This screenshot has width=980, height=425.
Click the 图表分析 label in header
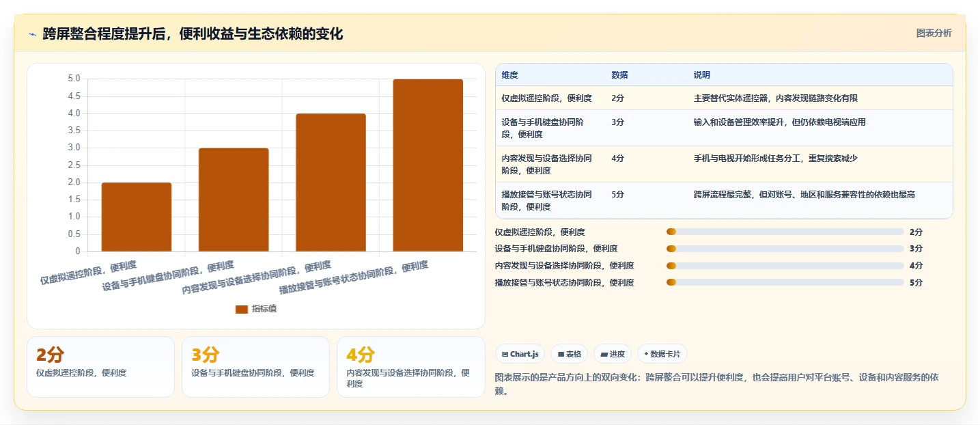click(x=934, y=33)
